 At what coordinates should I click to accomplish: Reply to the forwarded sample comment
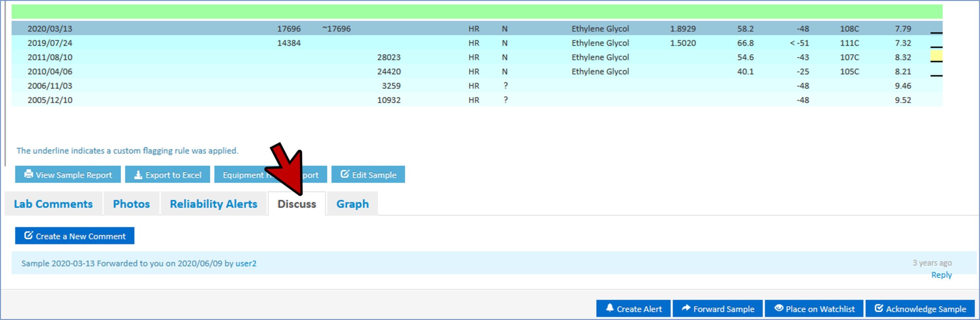[x=941, y=275]
